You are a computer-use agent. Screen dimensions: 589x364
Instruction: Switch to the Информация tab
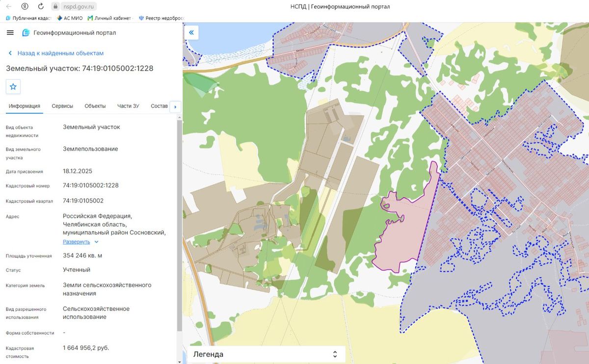[x=25, y=106]
